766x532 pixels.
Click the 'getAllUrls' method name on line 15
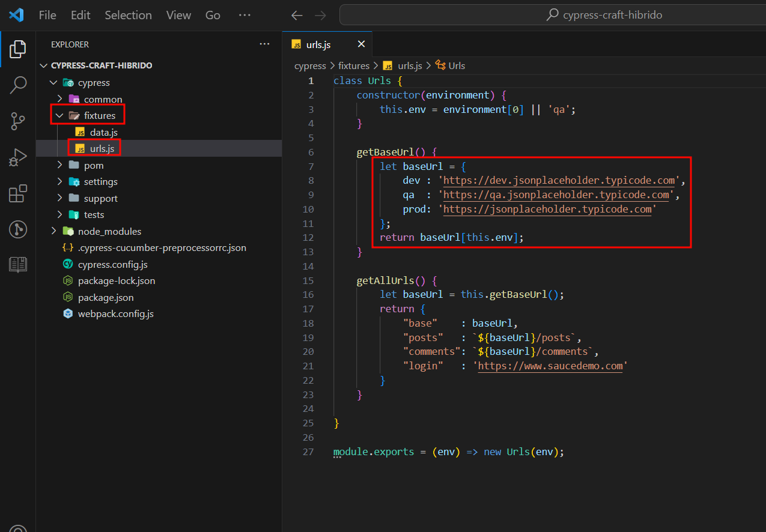click(385, 280)
